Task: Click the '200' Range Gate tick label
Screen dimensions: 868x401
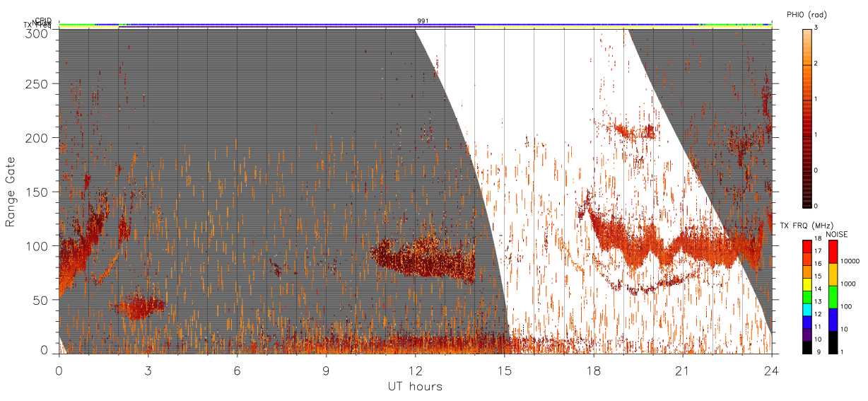Action: 37,138
